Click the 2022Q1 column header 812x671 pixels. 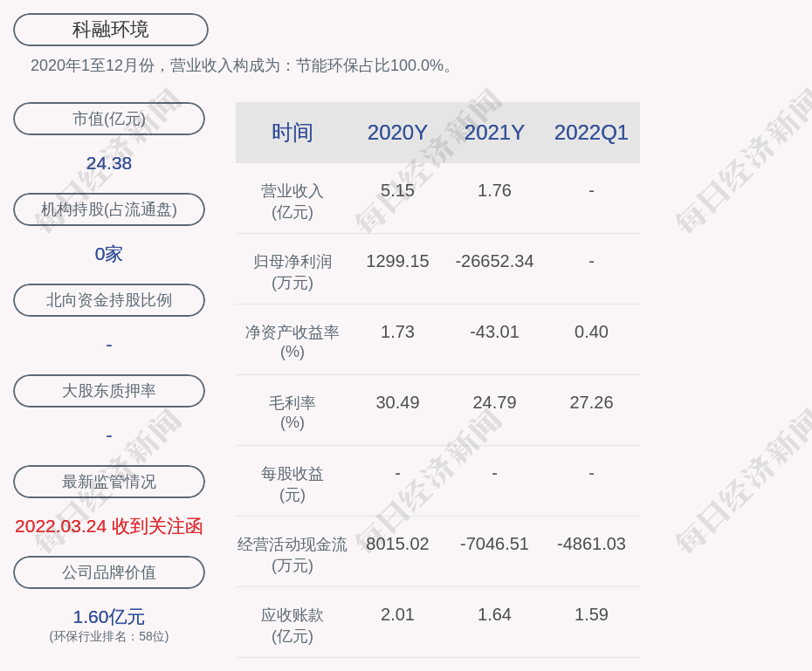pyautogui.click(x=591, y=133)
